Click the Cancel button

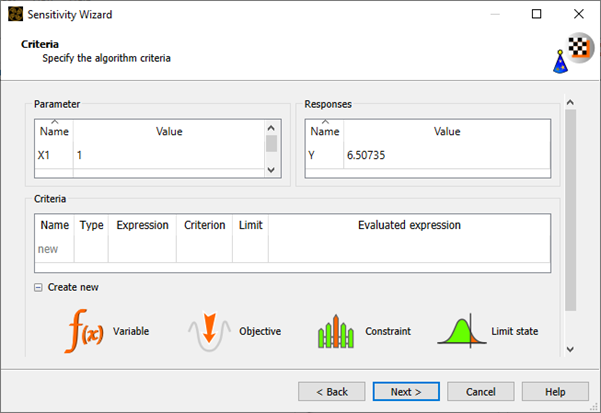click(481, 392)
